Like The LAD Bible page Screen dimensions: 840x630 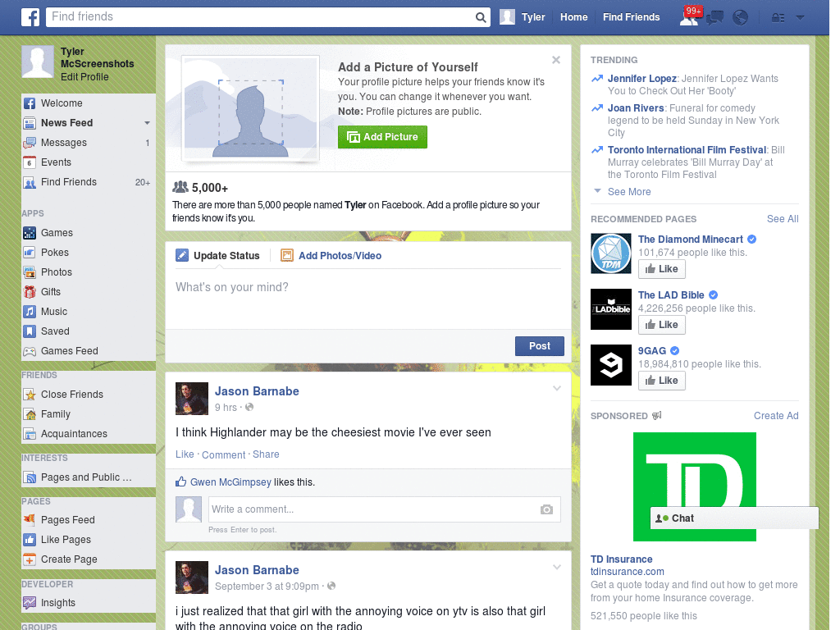[662, 325]
